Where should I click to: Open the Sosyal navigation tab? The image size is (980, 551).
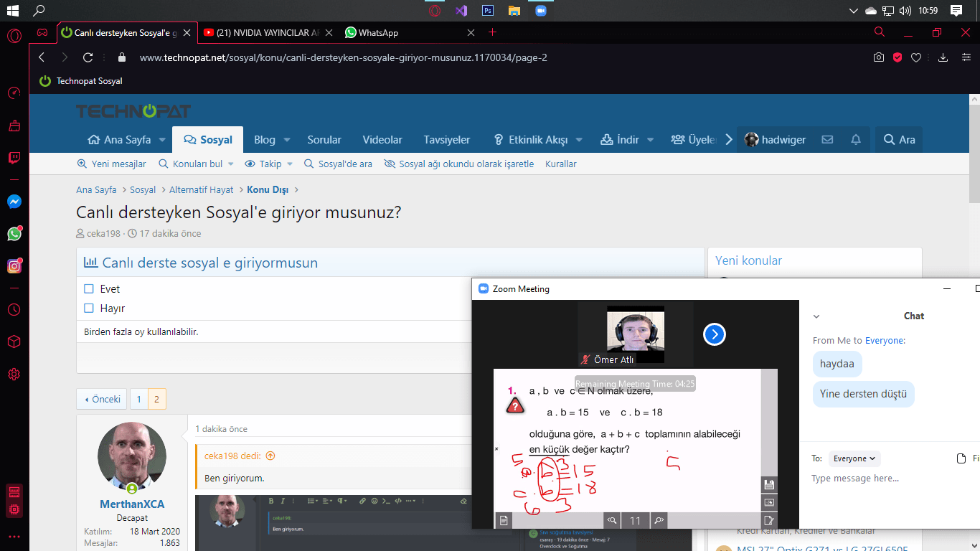(207, 140)
